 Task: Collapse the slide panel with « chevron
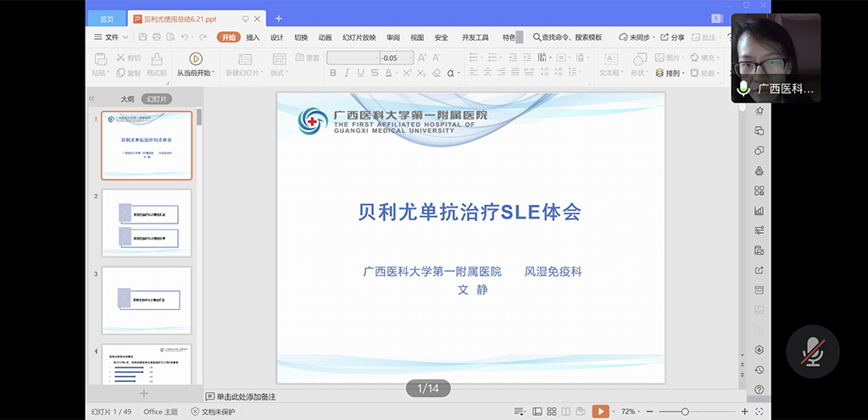[x=92, y=98]
